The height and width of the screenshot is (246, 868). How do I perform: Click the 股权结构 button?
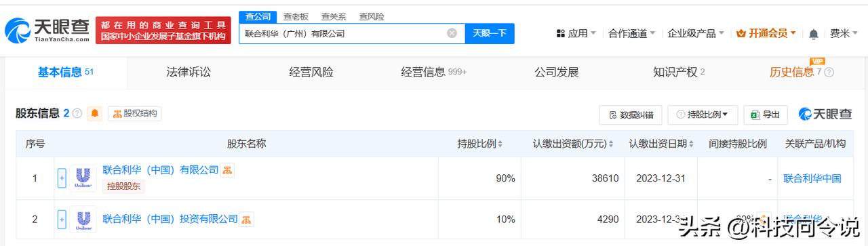135,113
